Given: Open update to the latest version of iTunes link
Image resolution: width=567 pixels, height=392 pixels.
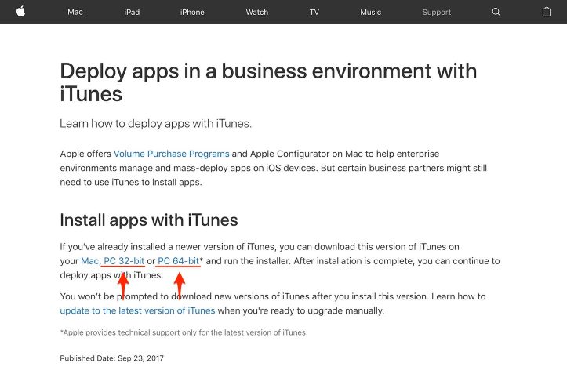Looking at the screenshot, I should [137, 310].
